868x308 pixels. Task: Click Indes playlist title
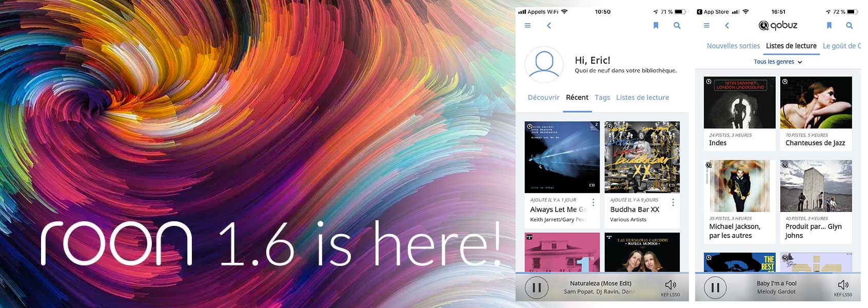pos(718,143)
